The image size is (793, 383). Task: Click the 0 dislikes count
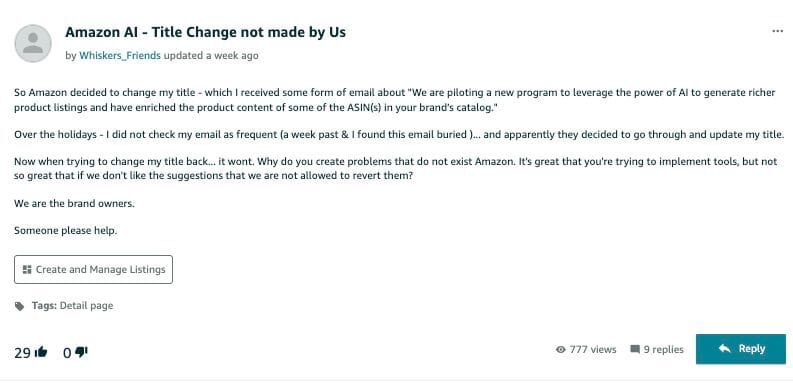67,353
